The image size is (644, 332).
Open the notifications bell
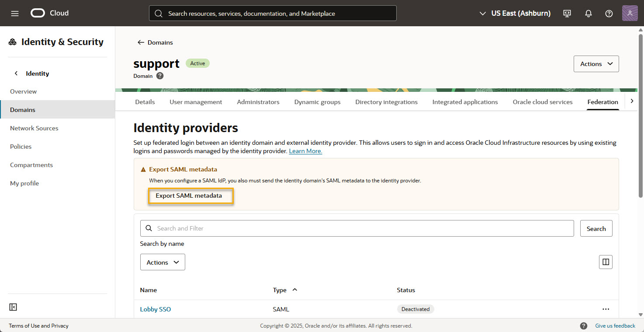589,13
